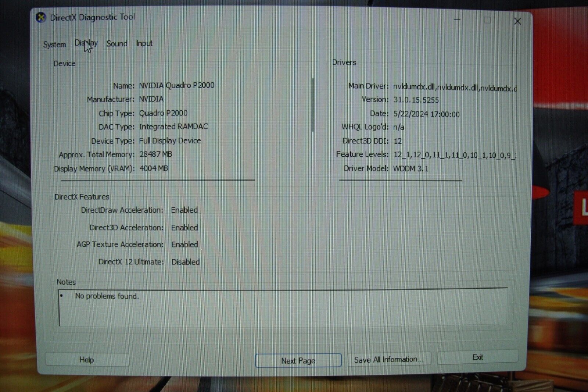The height and width of the screenshot is (392, 588).
Task: Switch to the System tab
Action: (x=54, y=44)
